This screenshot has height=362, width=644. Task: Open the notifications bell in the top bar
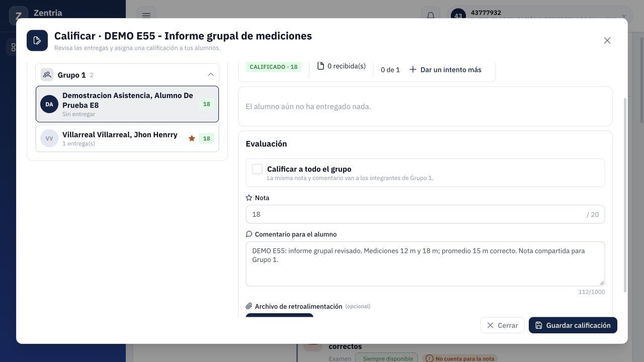pos(431,15)
